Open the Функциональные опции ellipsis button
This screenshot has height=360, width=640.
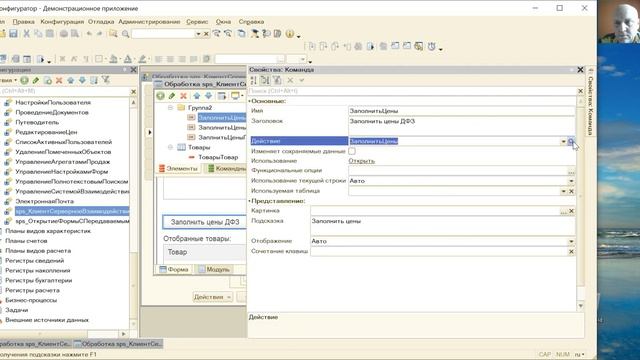pyautogui.click(x=571, y=171)
